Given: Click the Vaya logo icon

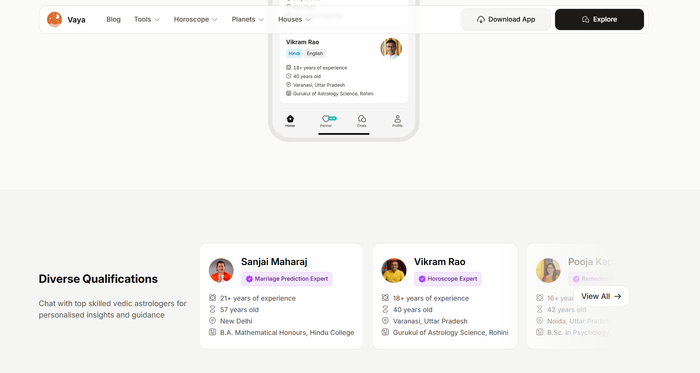Looking at the screenshot, I should (x=54, y=20).
